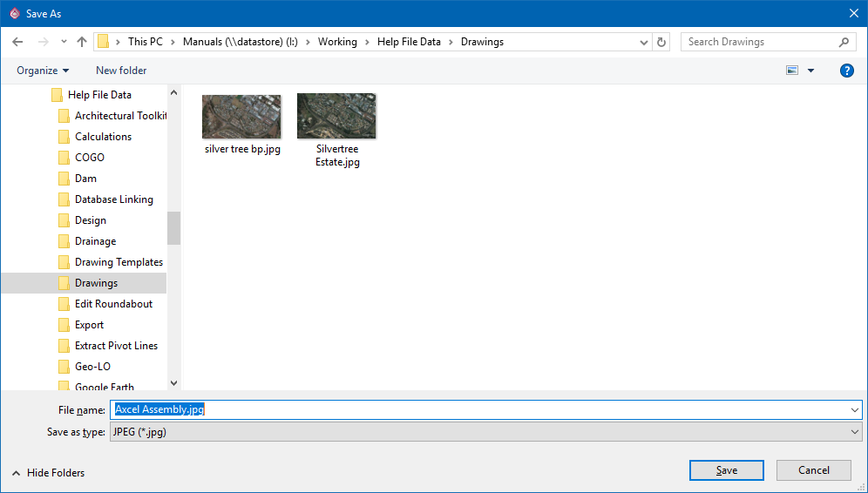The height and width of the screenshot is (493, 868).
Task: Open the Help question mark icon
Action: tap(846, 71)
